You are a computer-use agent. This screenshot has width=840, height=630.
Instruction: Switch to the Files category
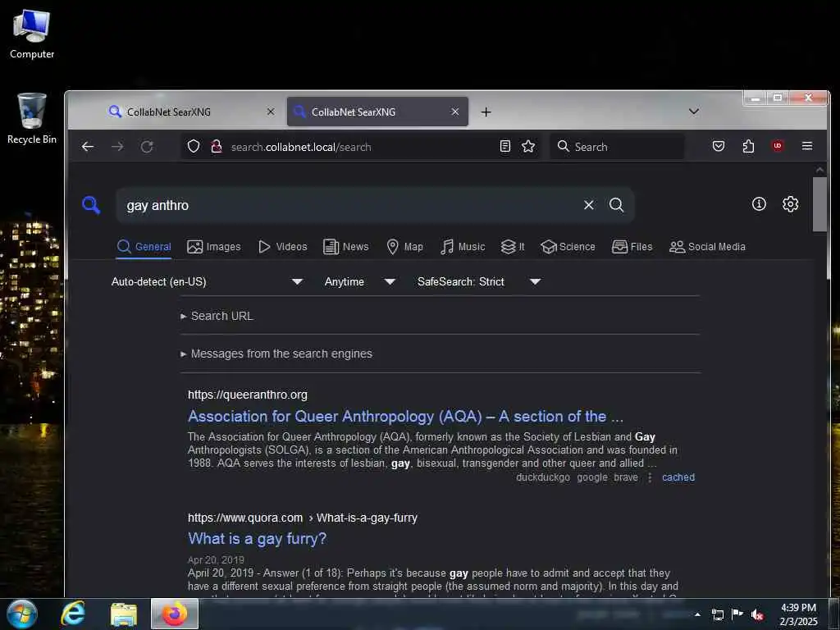click(x=632, y=246)
